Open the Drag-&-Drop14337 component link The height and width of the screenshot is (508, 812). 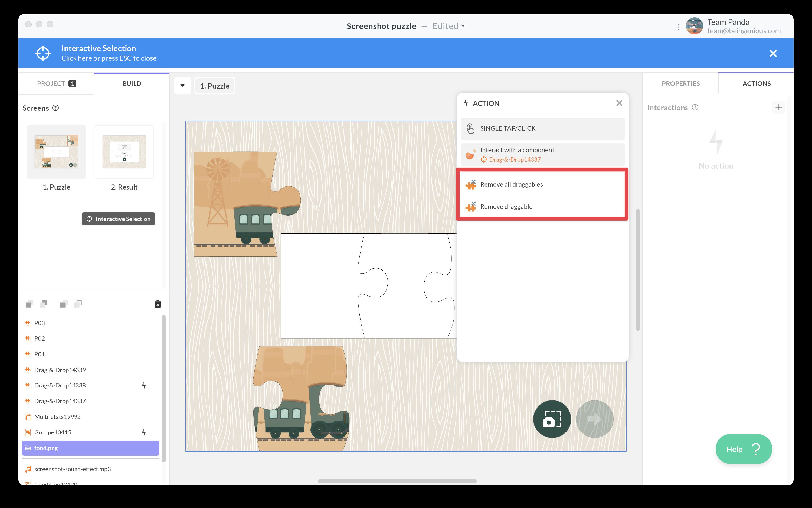[x=515, y=159]
